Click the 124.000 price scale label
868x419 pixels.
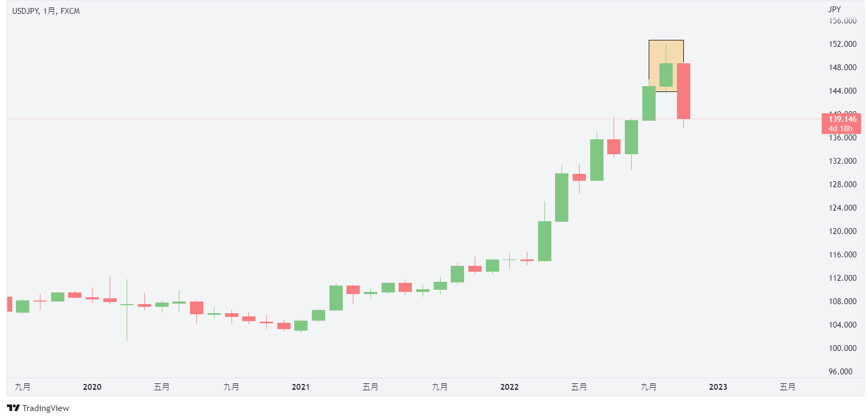coord(842,208)
